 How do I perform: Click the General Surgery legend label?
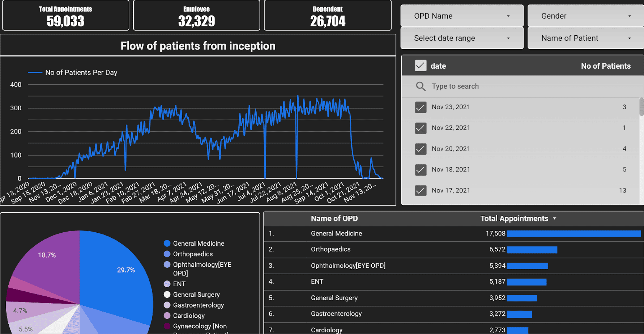(x=196, y=295)
